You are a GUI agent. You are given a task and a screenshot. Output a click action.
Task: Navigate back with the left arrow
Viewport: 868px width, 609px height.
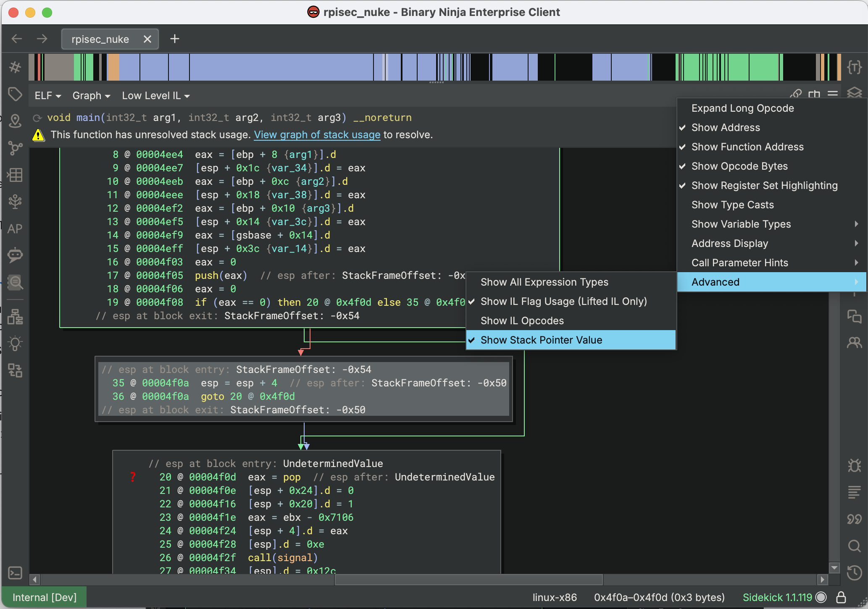(x=17, y=39)
